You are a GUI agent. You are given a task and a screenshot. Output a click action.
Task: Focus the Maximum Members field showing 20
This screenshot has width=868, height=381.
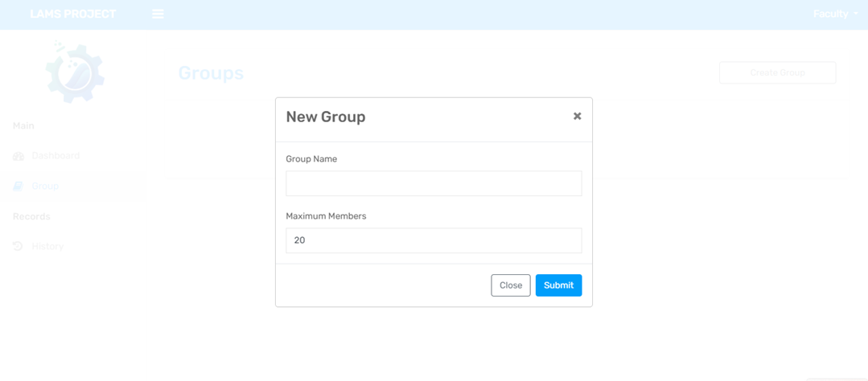pyautogui.click(x=434, y=240)
